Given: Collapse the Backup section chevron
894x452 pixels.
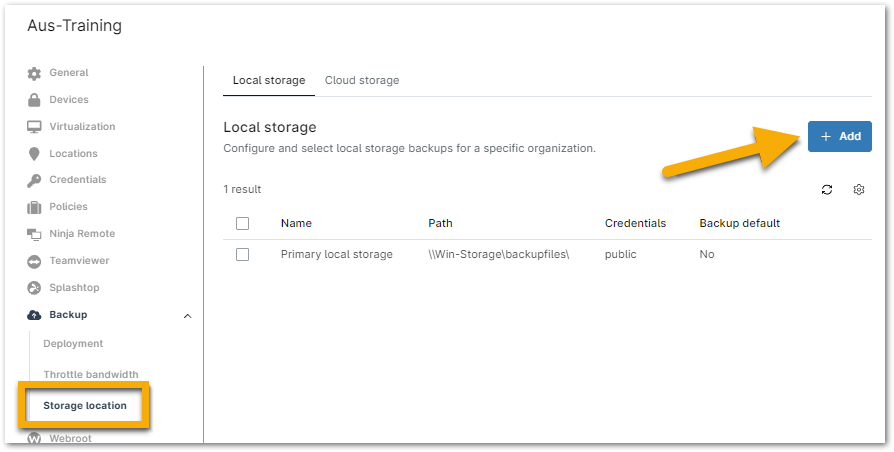Looking at the screenshot, I should (x=188, y=316).
